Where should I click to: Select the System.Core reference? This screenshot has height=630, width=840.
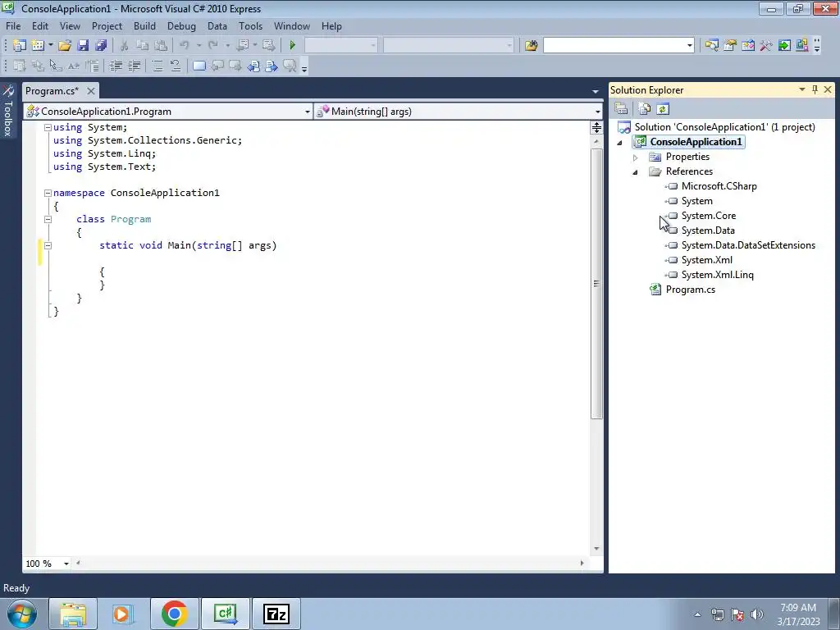pyautogui.click(x=708, y=216)
